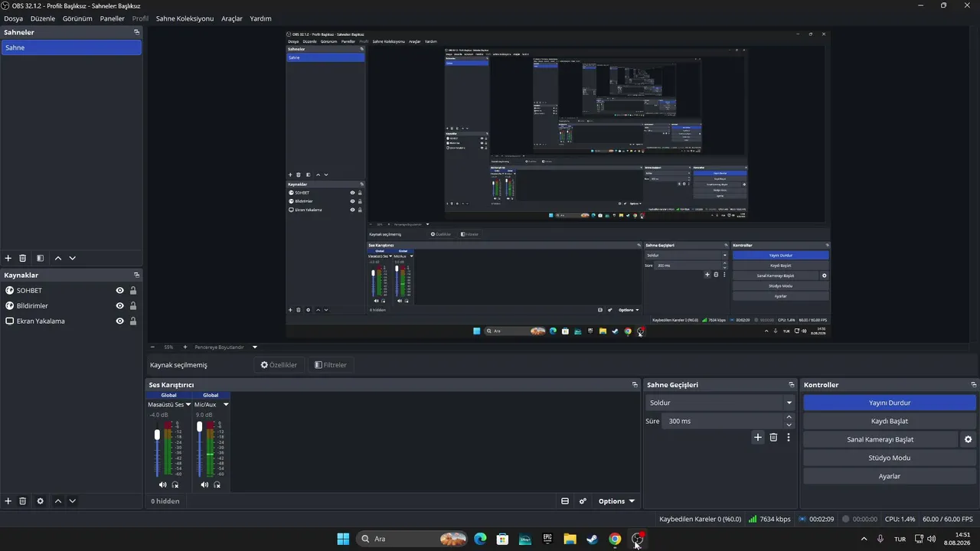Screen dimensions: 980x551
Task: Add a new scene with plus icon
Action: [x=8, y=259]
